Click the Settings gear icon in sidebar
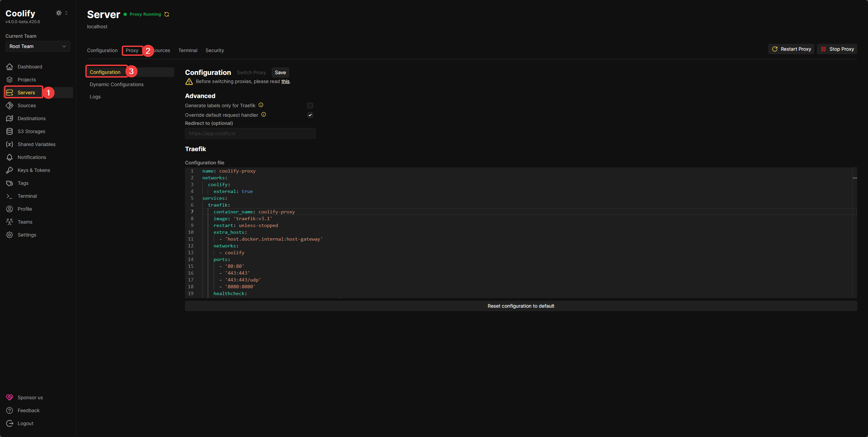Viewport: 868px width, 437px height. click(x=10, y=235)
